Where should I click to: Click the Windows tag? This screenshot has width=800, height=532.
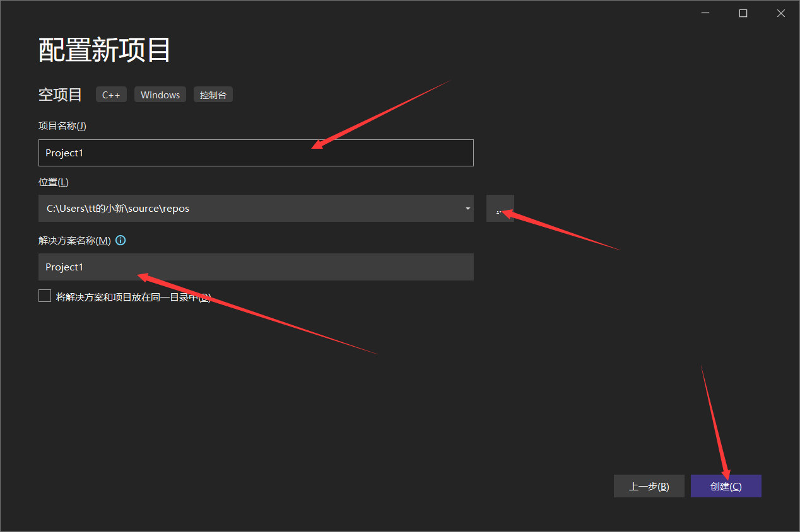[x=160, y=95]
